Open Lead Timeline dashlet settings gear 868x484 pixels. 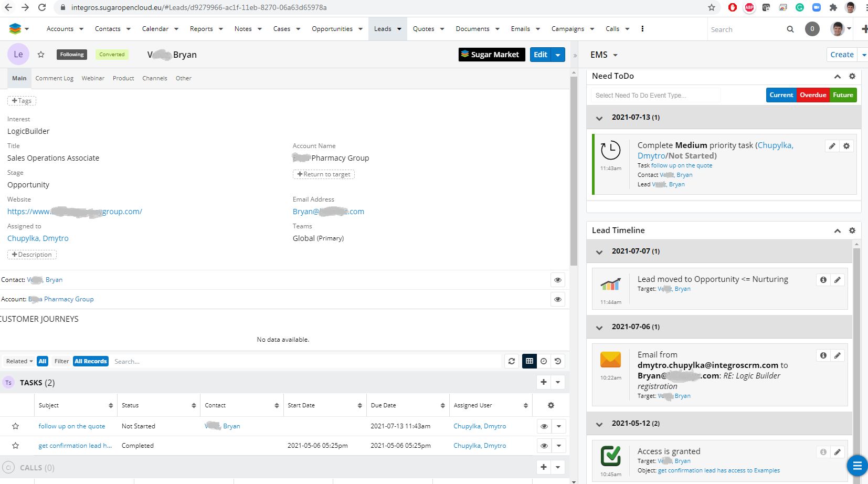tap(852, 230)
